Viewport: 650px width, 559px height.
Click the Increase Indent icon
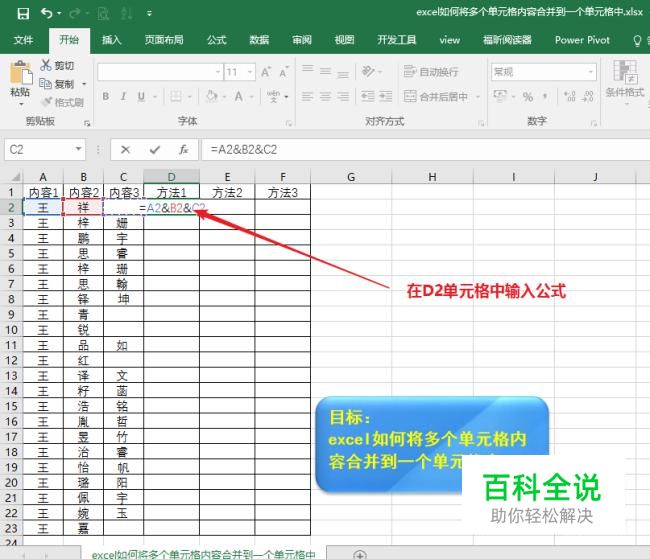pyautogui.click(x=386, y=97)
